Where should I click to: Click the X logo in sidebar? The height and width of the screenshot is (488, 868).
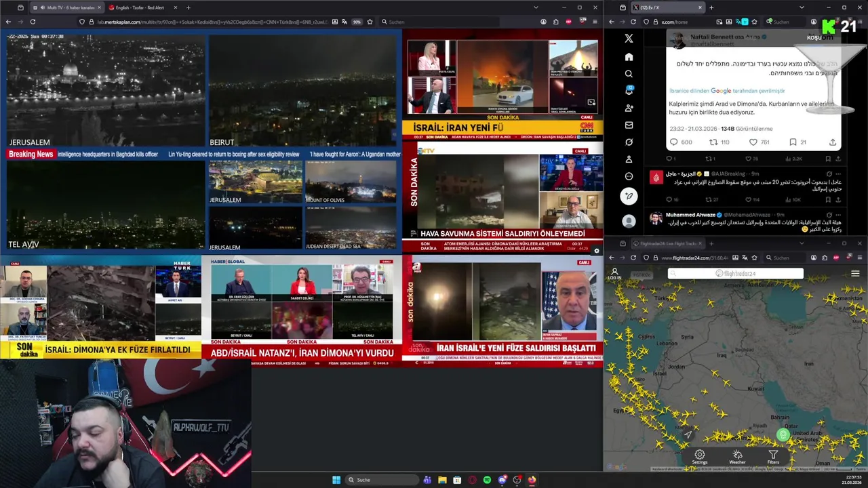[629, 39]
